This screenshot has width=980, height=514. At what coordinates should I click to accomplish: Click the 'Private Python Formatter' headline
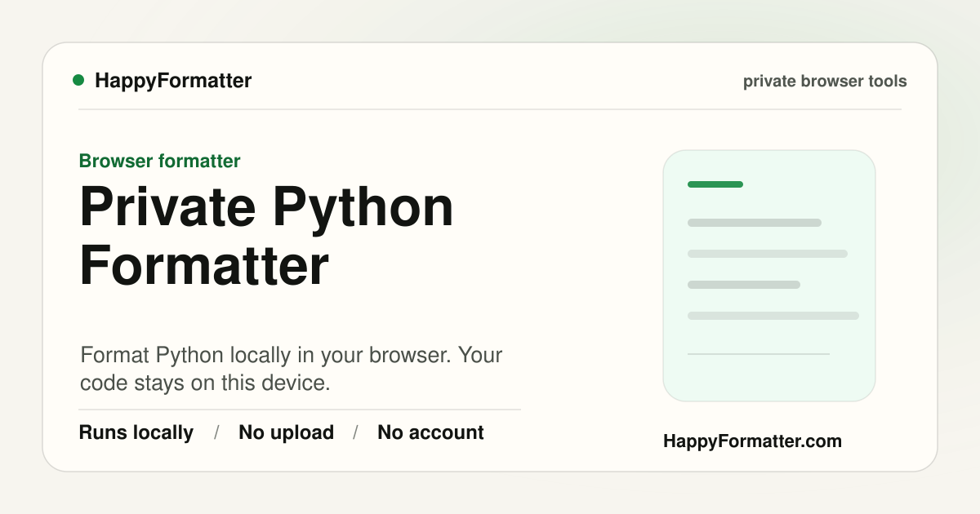pos(266,237)
